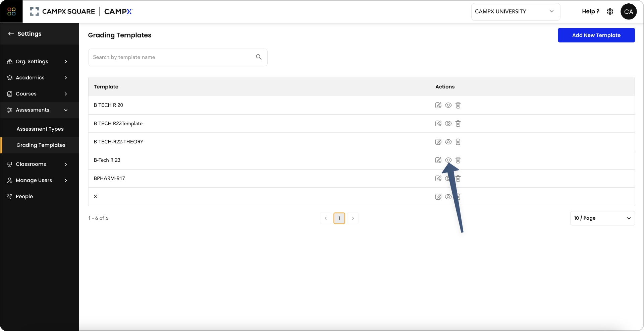The height and width of the screenshot is (331, 644).
Task: Edit the B TECH R 20 template
Action: coord(438,105)
